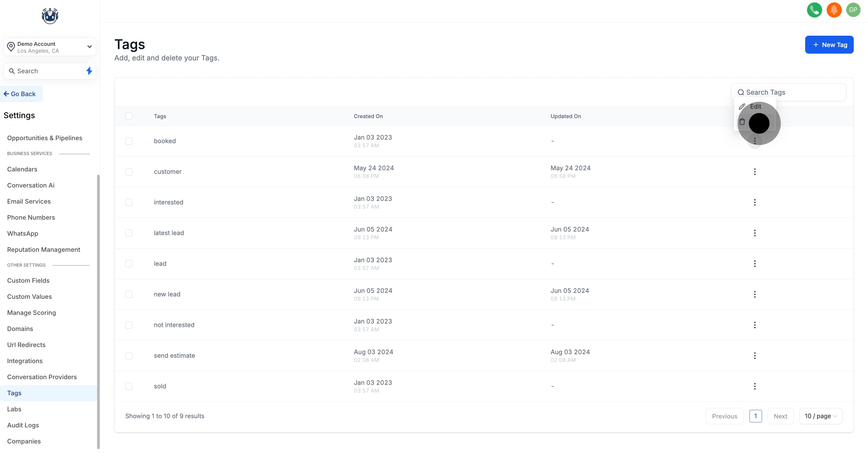Check the select-all tags header checkbox
The width and height of the screenshot is (868, 453).
129,116
